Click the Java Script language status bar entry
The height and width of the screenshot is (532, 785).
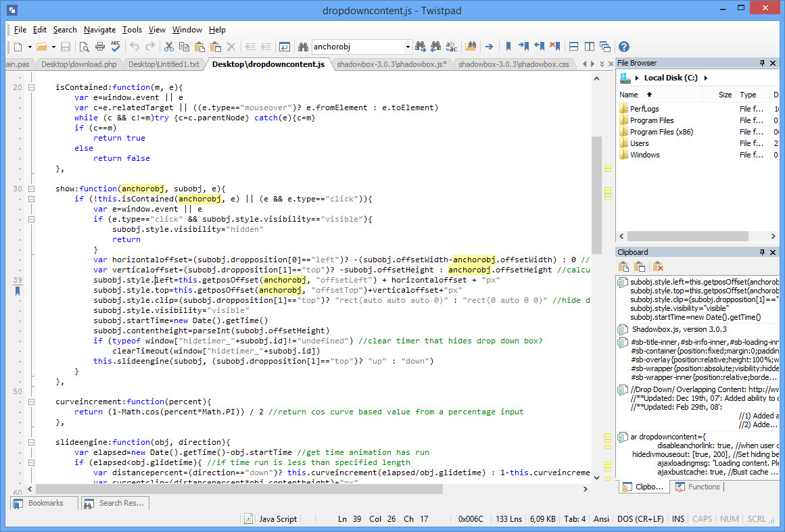click(278, 519)
